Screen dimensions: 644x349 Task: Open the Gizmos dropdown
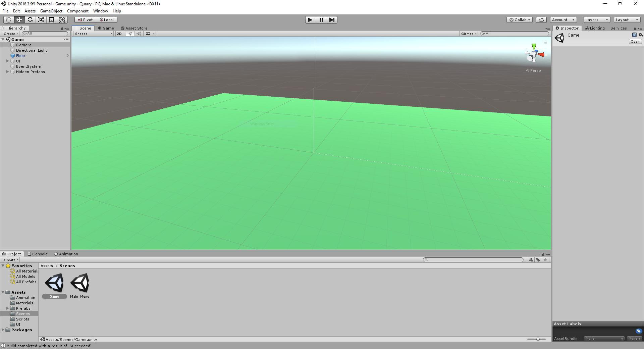469,34
